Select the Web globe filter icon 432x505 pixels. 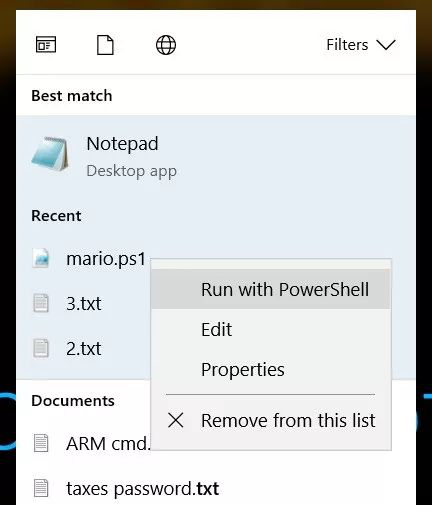pyautogui.click(x=166, y=45)
